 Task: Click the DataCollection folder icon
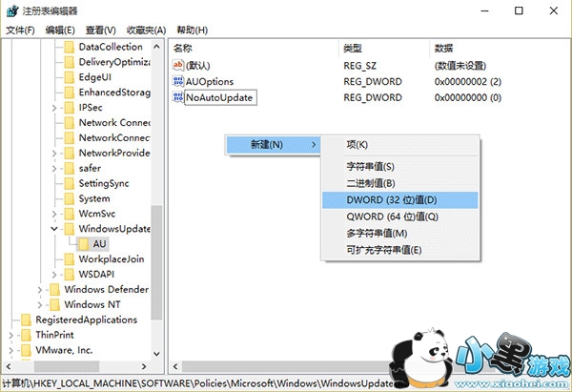(70, 47)
